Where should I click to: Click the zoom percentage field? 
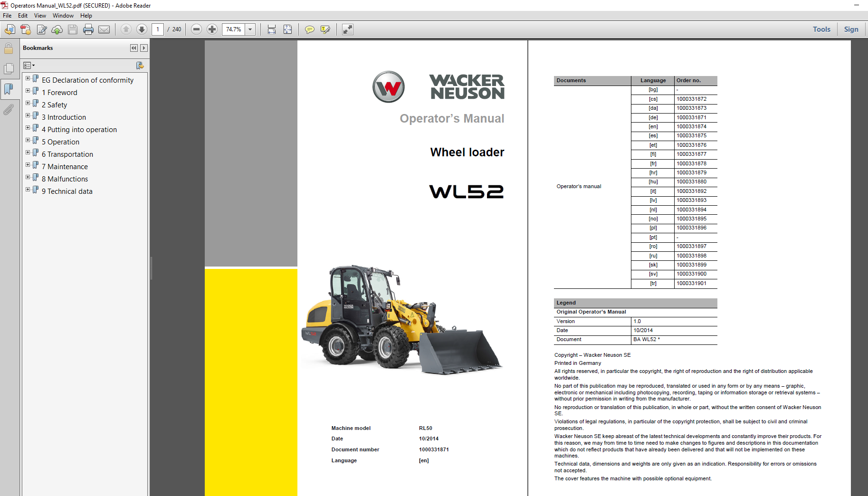click(233, 29)
